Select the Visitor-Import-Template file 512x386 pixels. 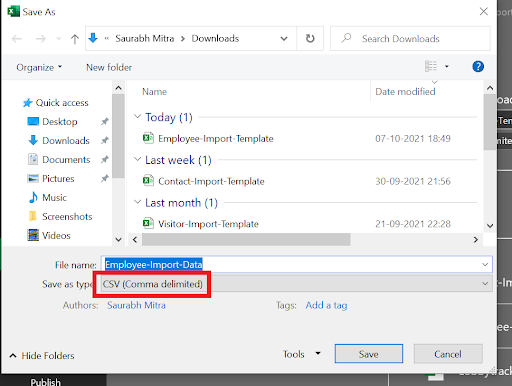(208, 224)
